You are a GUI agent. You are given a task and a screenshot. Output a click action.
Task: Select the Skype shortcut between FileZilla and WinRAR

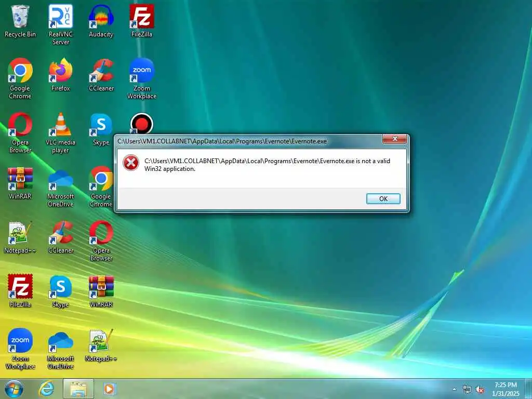tap(61, 291)
